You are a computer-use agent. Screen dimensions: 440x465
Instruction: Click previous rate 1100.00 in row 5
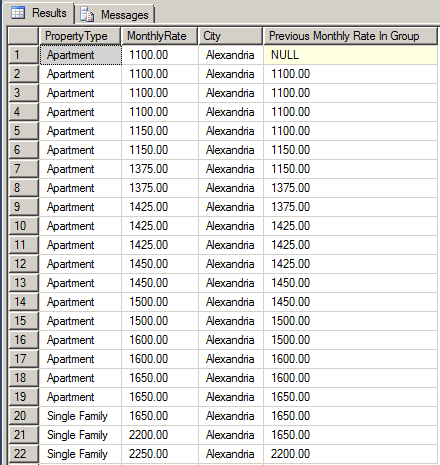350,131
